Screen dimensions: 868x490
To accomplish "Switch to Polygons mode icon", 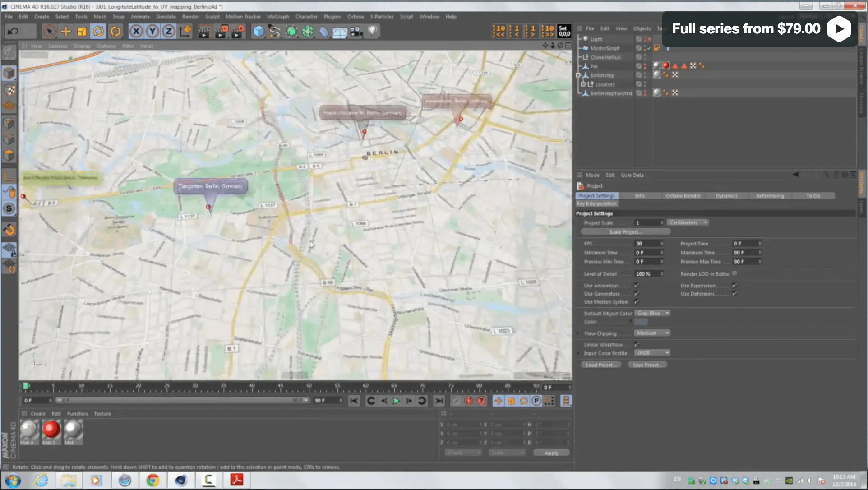I will click(9, 155).
